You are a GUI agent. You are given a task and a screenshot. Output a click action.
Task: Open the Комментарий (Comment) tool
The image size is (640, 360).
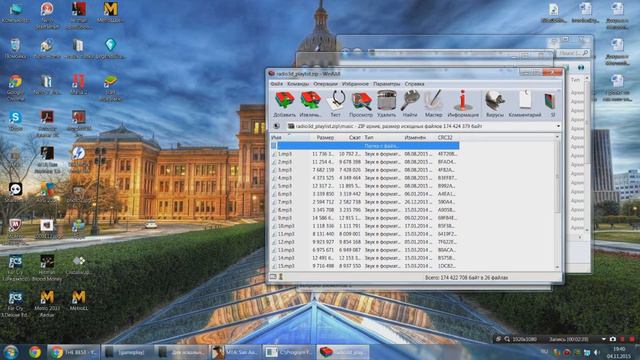(525, 104)
